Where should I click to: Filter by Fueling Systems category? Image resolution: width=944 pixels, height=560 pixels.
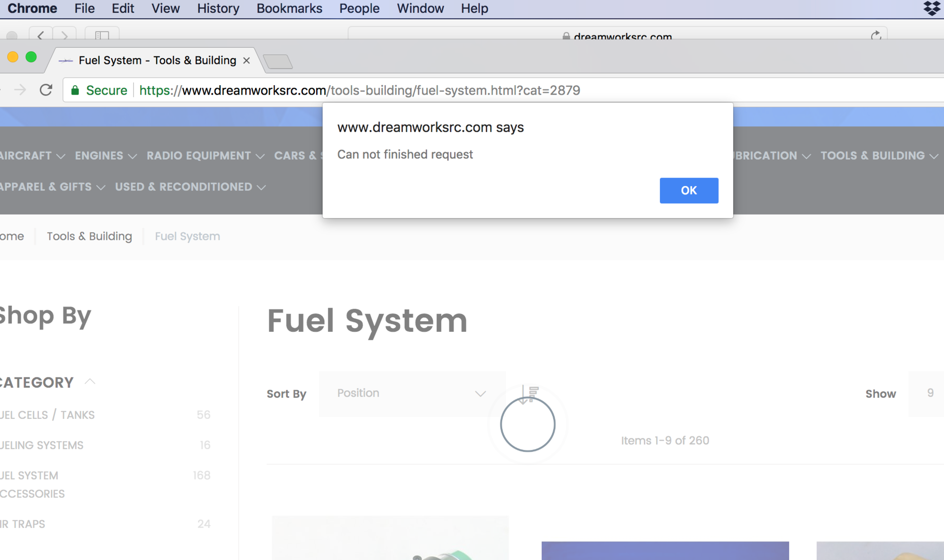click(x=42, y=445)
